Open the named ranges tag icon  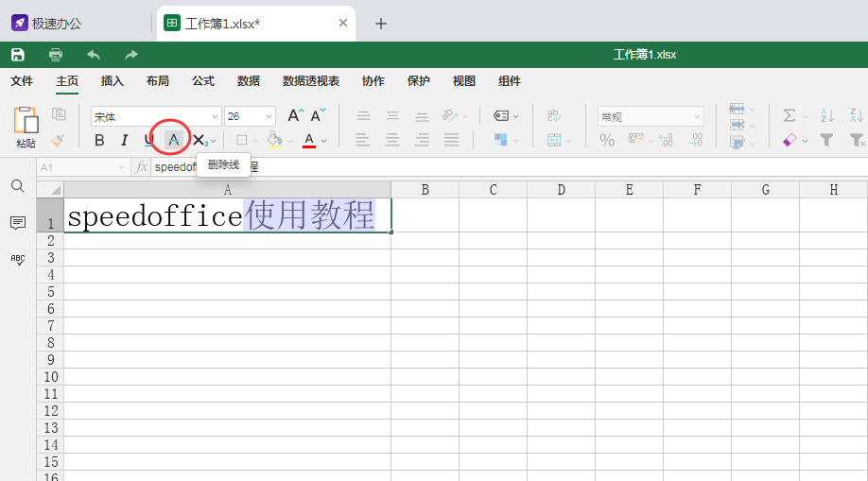pyautogui.click(x=501, y=115)
